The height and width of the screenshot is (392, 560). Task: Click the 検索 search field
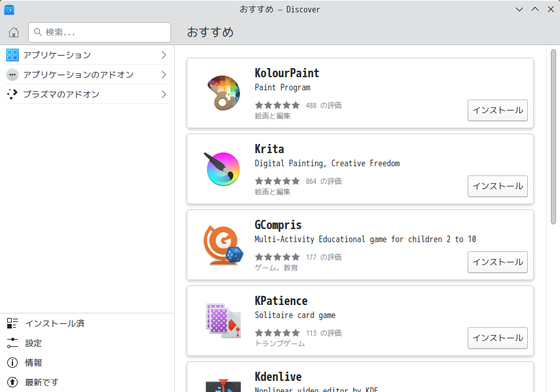(x=99, y=31)
